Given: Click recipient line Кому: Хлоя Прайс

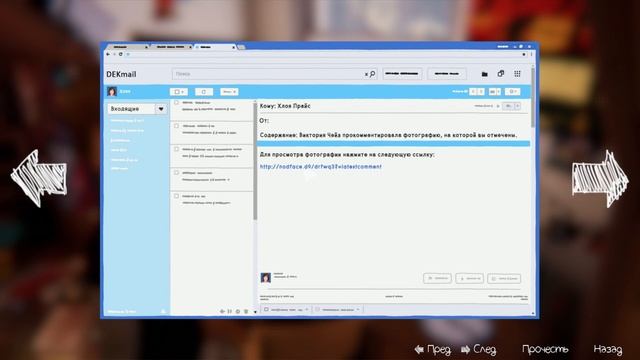Looking at the screenshot, I should [285, 106].
